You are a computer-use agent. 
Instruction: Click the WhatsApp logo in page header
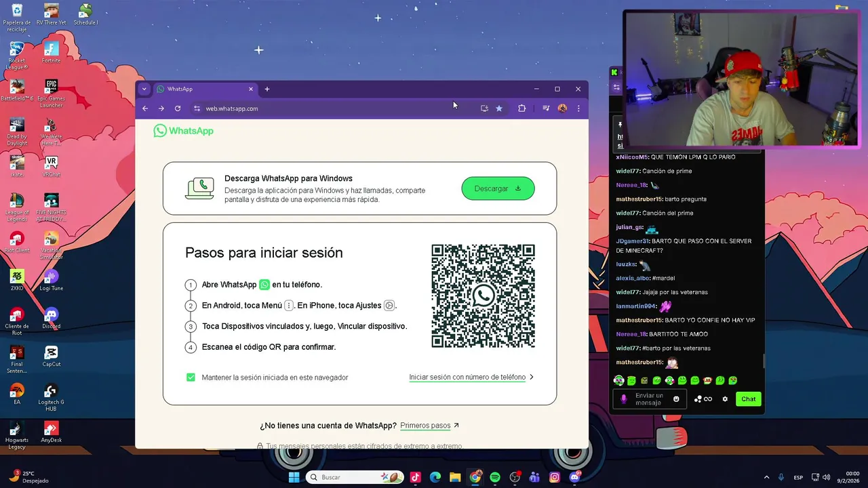(x=183, y=131)
